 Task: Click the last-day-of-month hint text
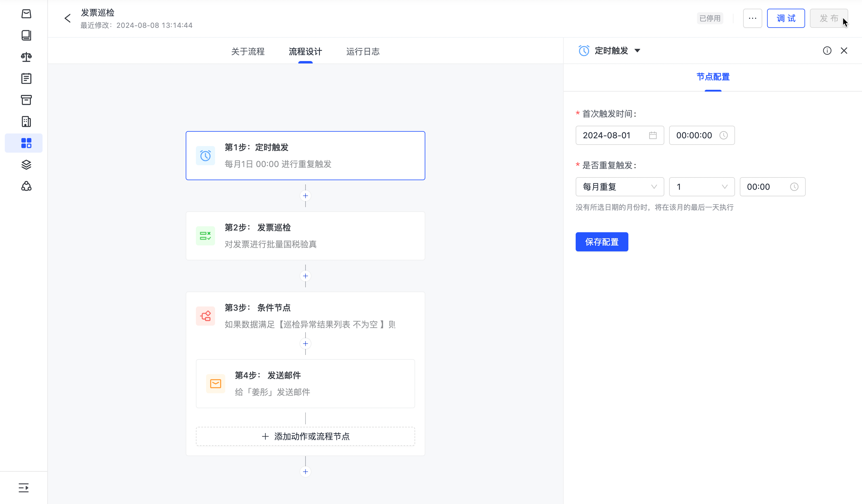pyautogui.click(x=654, y=207)
